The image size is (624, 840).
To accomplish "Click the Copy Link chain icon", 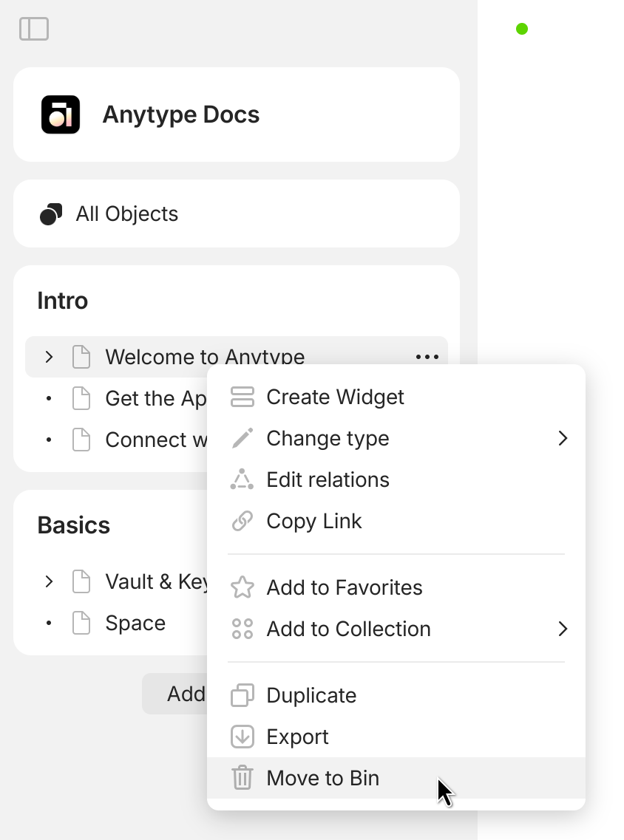I will (x=242, y=521).
